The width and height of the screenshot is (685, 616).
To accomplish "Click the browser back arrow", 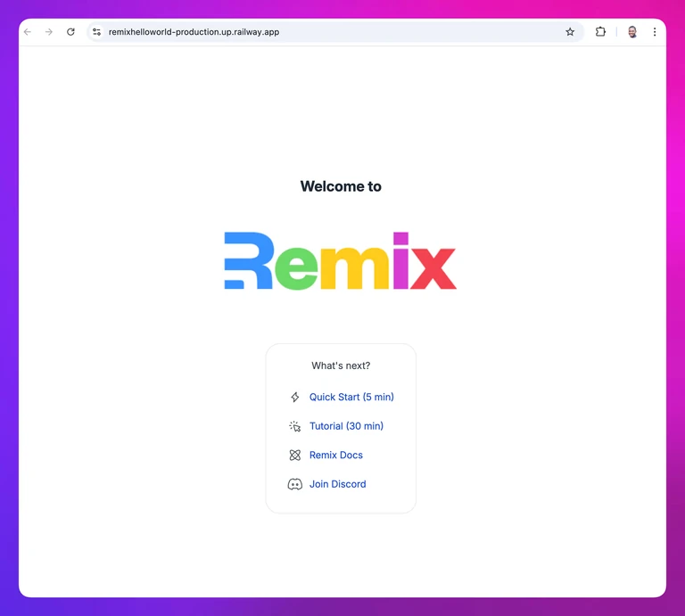I will [28, 32].
